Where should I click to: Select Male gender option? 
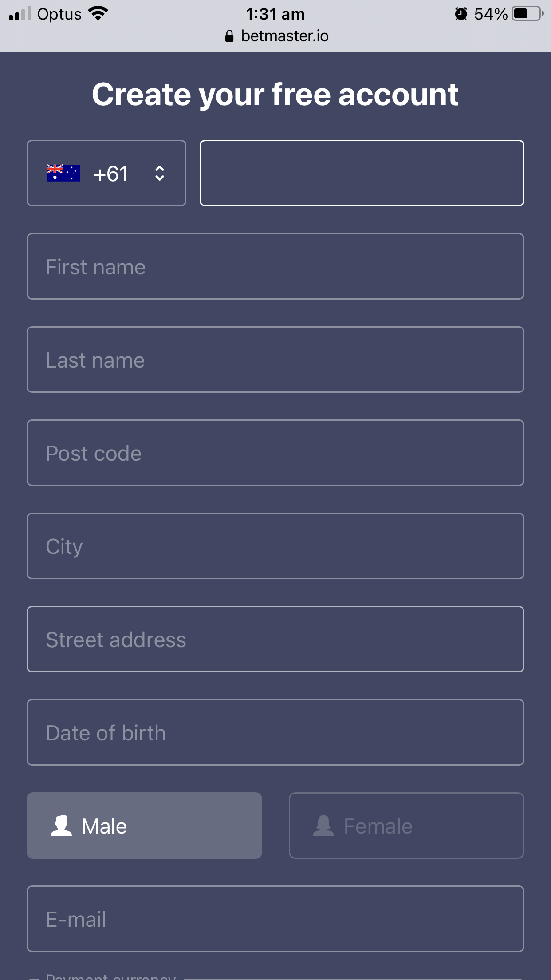coord(144,826)
